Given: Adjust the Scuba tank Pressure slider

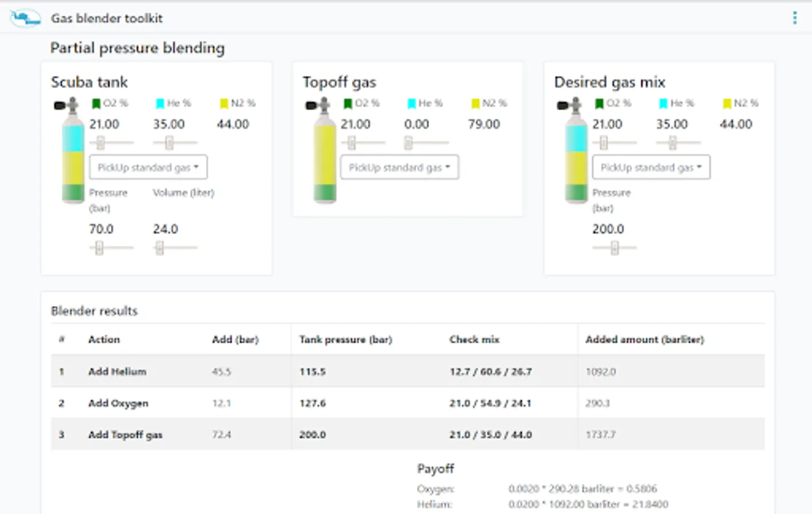Looking at the screenshot, I should [111, 247].
